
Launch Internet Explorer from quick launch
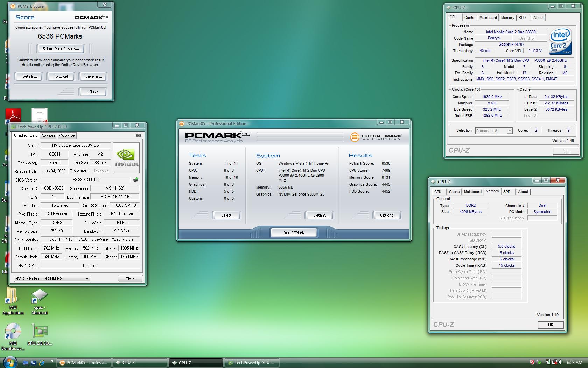click(42, 363)
